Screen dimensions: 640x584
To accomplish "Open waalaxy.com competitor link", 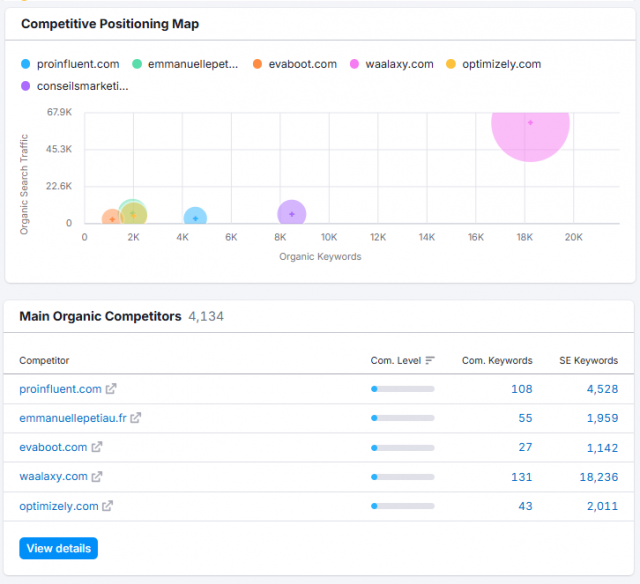I will point(53,476).
